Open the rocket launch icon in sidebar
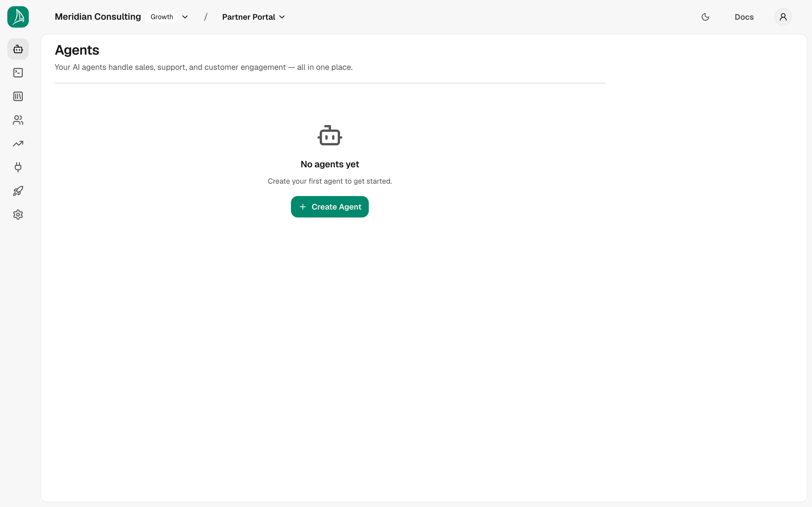The height and width of the screenshot is (507, 812). coord(18,191)
